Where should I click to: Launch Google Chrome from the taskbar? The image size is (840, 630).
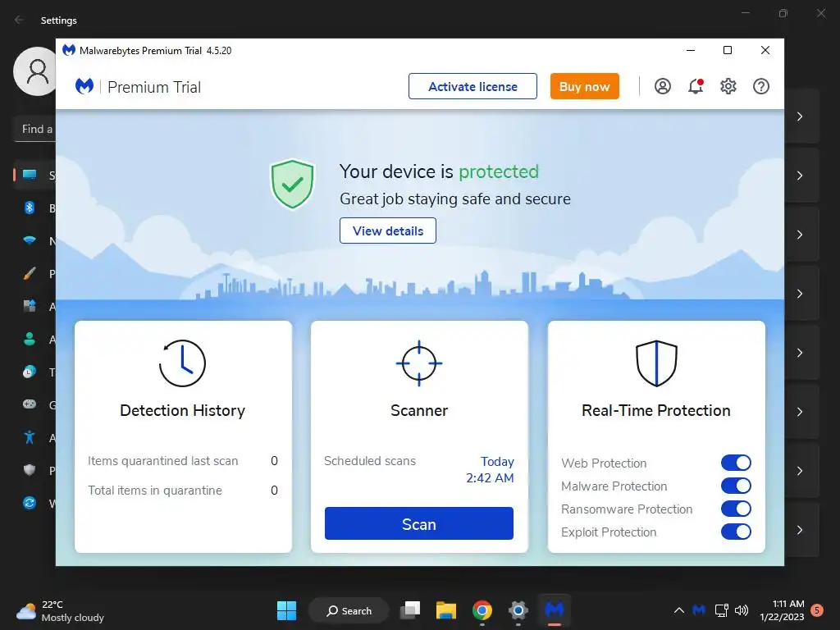[x=482, y=610]
